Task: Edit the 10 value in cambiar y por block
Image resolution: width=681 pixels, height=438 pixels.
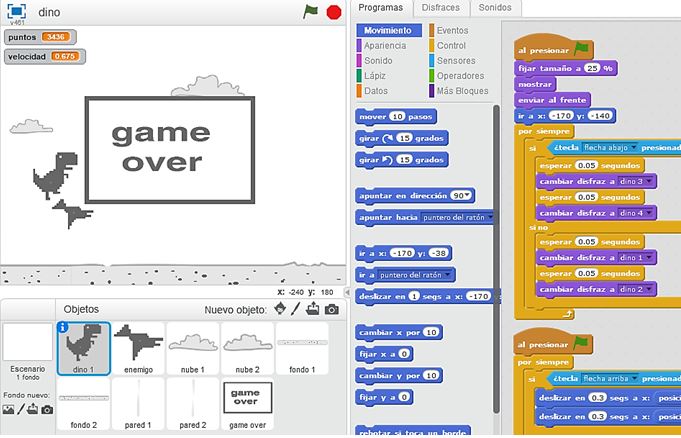Action: point(430,375)
